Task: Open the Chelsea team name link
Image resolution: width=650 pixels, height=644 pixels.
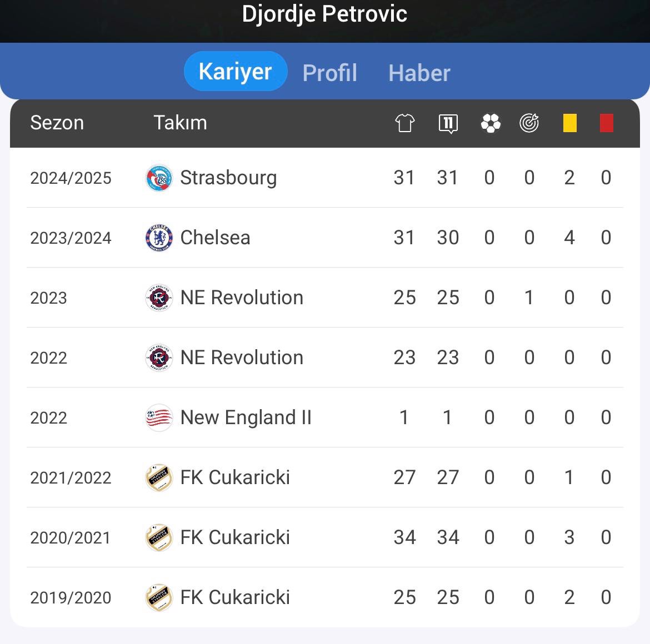Action: 215,238
